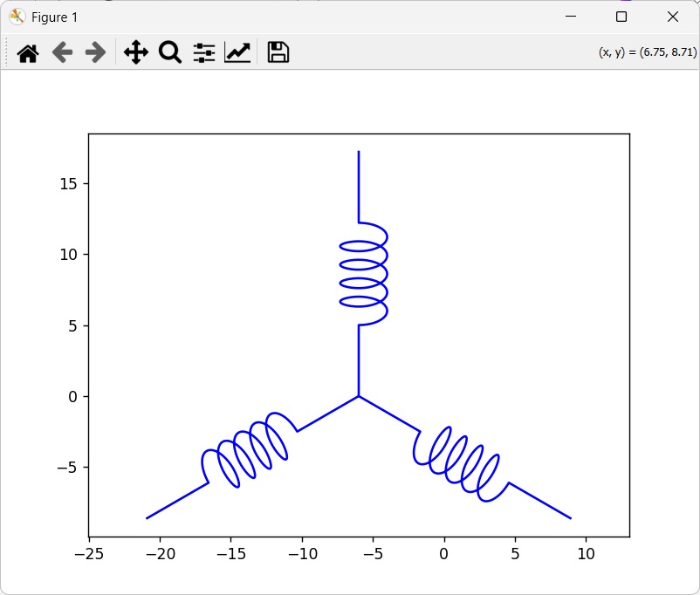Open Configure subplots sliders icon
The image size is (700, 595).
pyautogui.click(x=204, y=52)
